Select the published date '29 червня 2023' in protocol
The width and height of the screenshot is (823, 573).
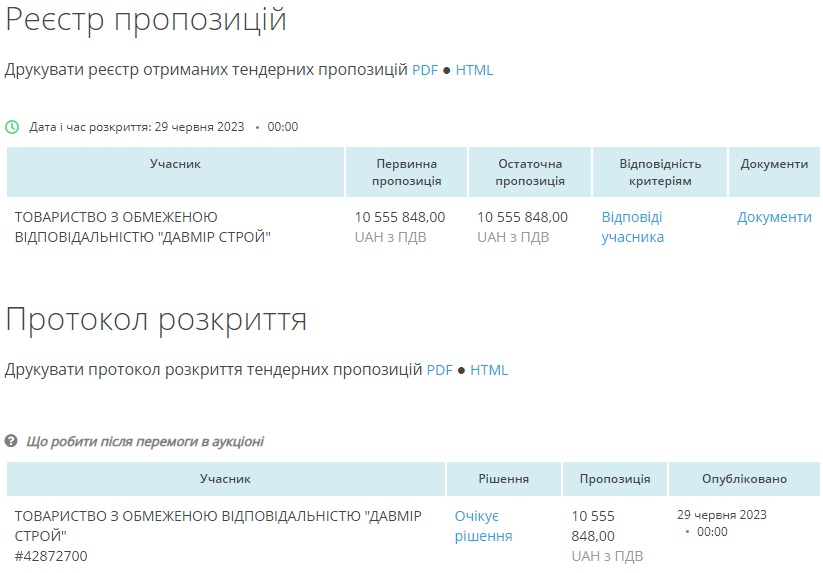[722, 515]
